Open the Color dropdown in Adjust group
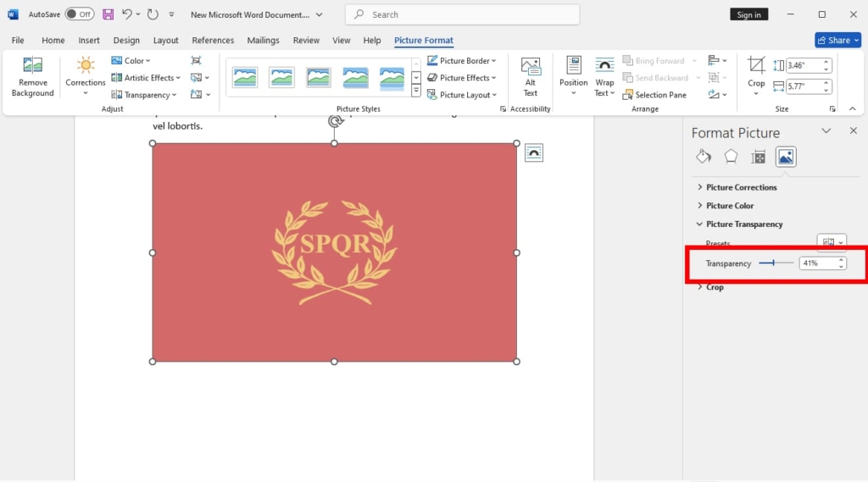868x482 pixels. pyautogui.click(x=131, y=60)
